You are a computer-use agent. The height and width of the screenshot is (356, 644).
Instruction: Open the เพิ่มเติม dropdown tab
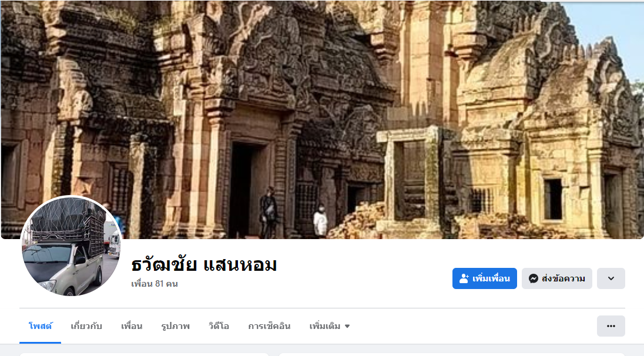330,326
